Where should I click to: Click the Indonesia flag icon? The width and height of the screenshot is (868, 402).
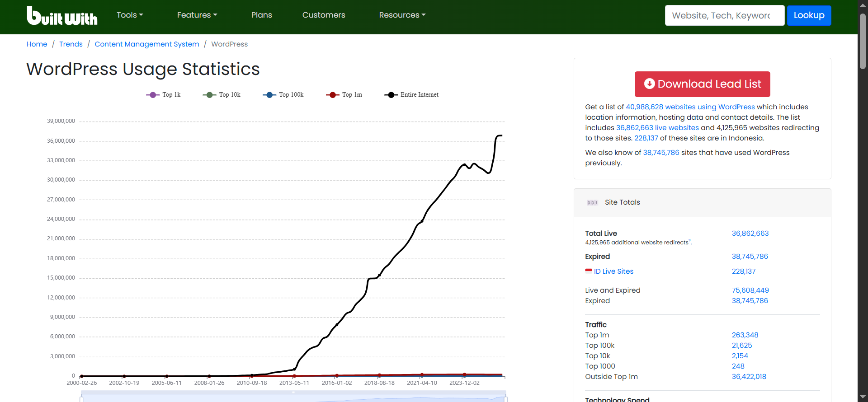pos(589,271)
